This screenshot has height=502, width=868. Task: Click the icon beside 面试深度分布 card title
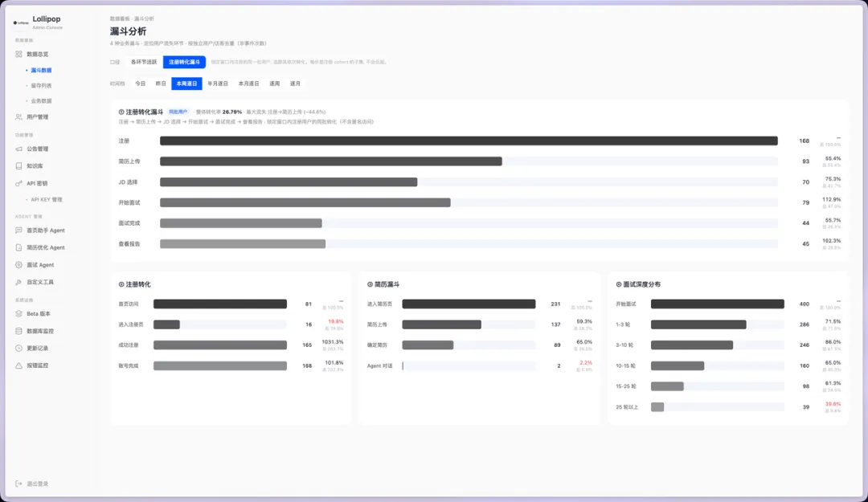pos(619,284)
